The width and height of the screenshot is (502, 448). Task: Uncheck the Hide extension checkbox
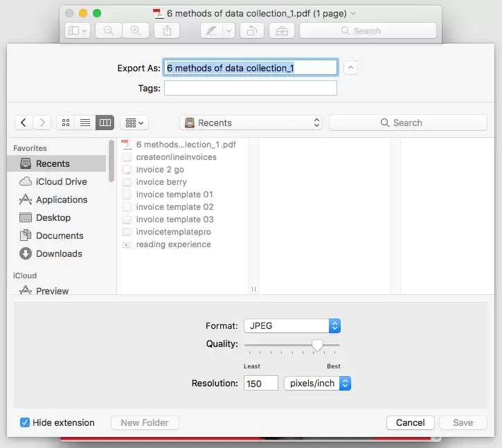25,422
